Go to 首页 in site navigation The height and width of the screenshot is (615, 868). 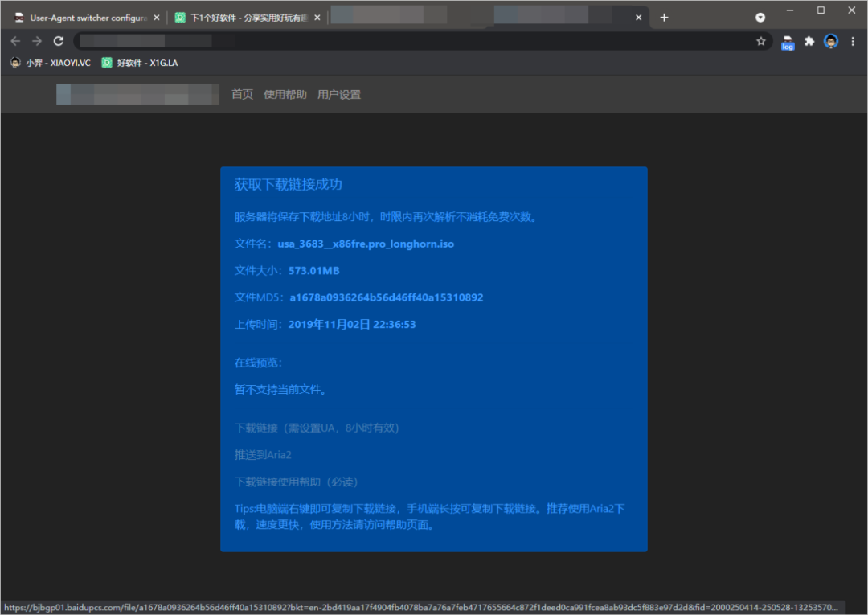(x=242, y=94)
